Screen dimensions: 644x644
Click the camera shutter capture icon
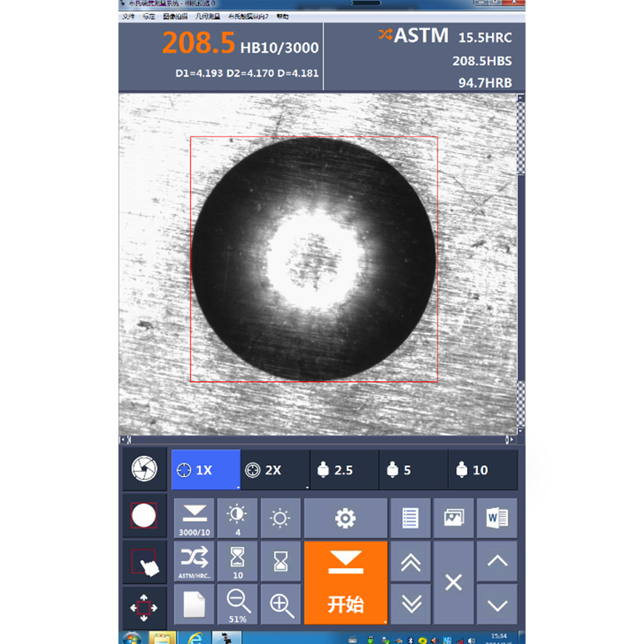tap(144, 469)
